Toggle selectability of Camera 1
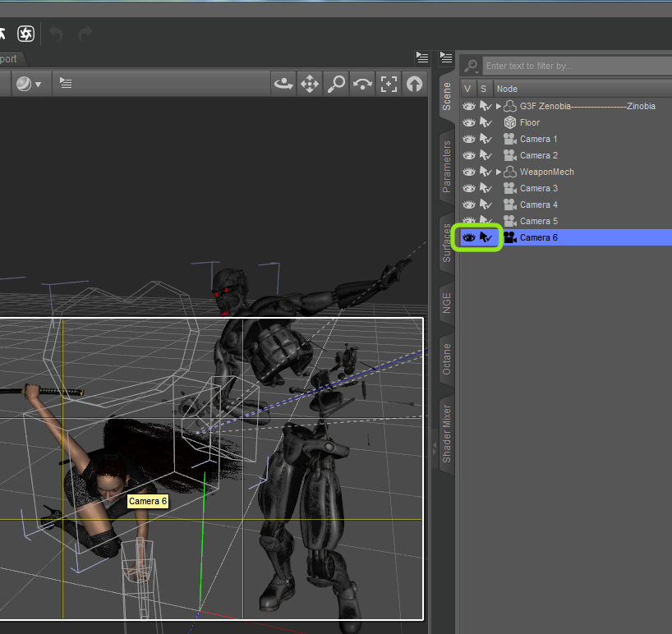The height and width of the screenshot is (634, 672). pos(486,139)
